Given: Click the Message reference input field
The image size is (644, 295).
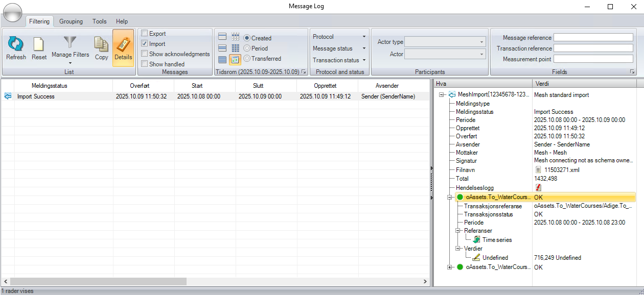Looking at the screenshot, I should coord(593,38).
